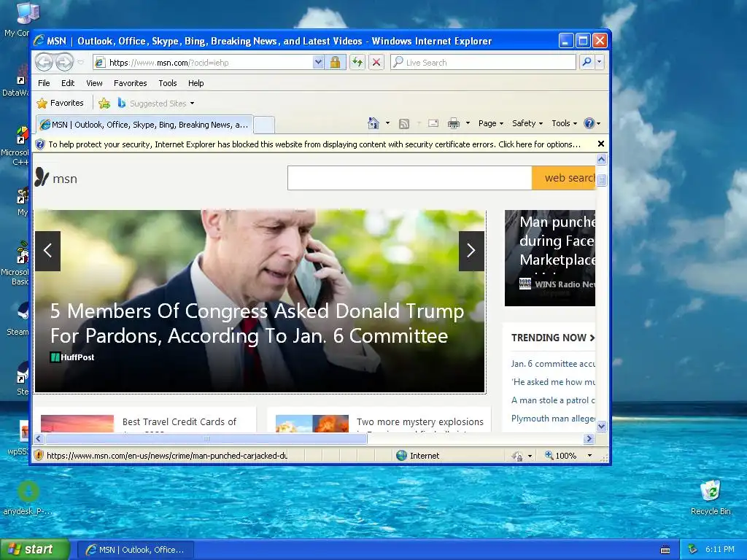Open the Safety command menu

[x=527, y=123]
